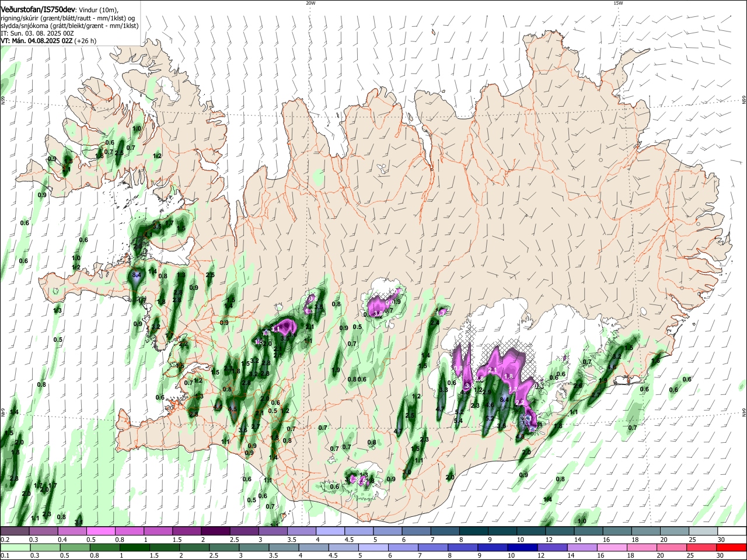This screenshot has height=560, width=747.
Task: Click the light pink 16–18 swatch, bottom legend row
Action: 612,547
